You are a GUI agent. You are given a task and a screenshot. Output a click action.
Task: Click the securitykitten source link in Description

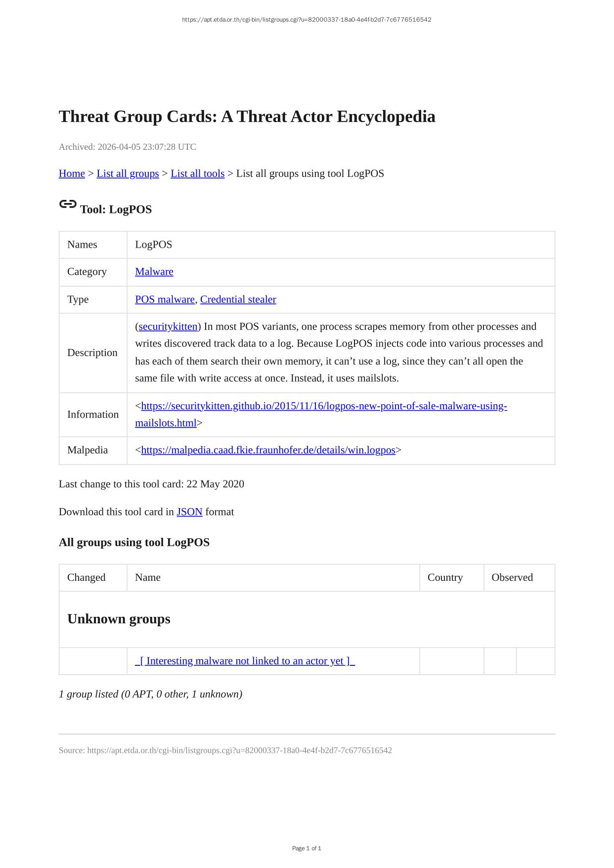click(x=168, y=327)
